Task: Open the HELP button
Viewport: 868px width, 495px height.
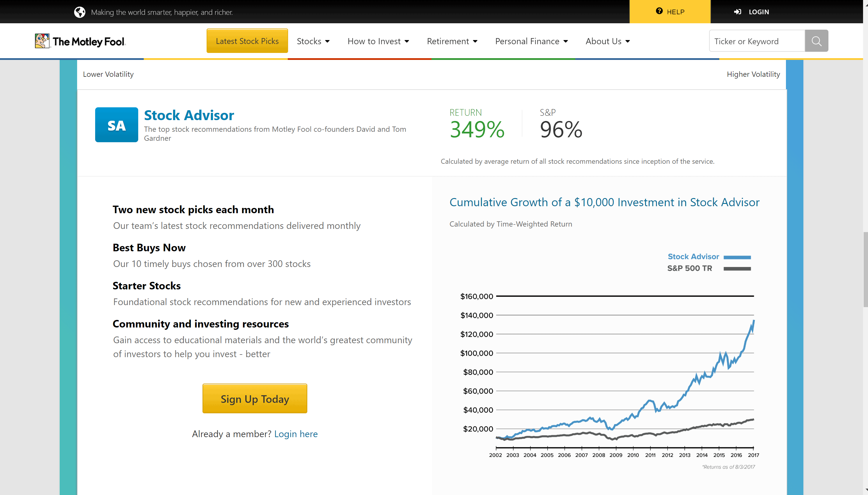Action: [670, 12]
